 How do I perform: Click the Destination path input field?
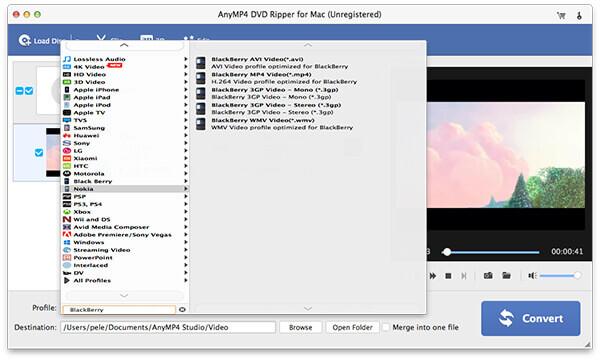168,327
